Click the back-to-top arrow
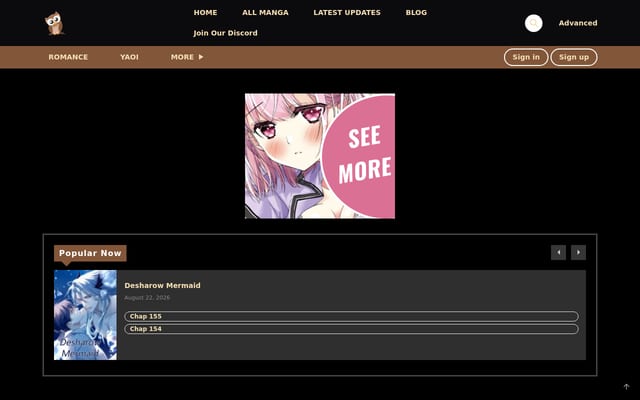This screenshot has height=400, width=640. pyautogui.click(x=627, y=387)
